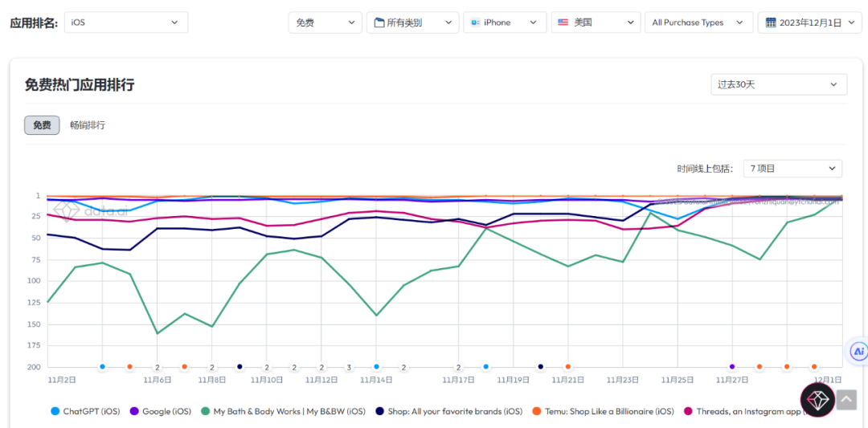The width and height of the screenshot is (868, 428).
Task: Switch to the 畅销排行 tab
Action: tap(88, 125)
